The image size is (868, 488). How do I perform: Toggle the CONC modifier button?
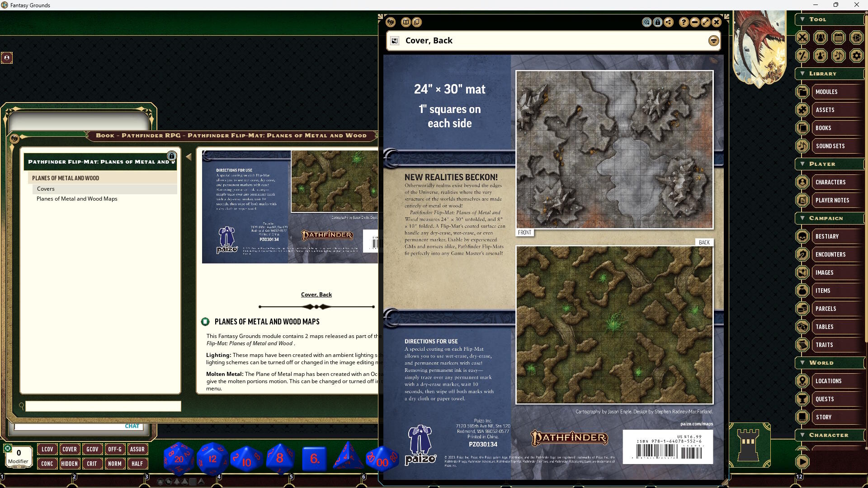tap(47, 464)
